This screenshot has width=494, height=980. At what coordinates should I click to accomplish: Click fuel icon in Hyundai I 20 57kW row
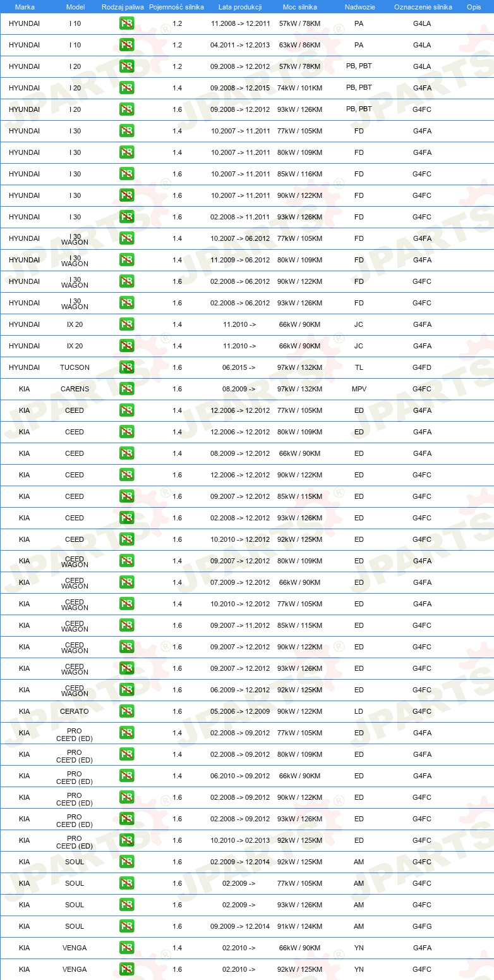pos(126,66)
